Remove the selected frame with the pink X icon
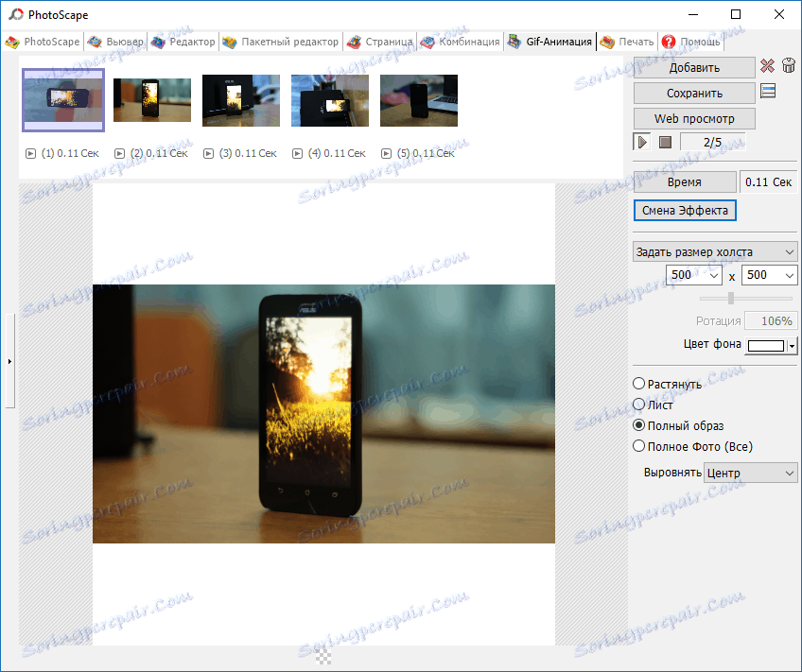Screen dimensions: 802x672 pyautogui.click(x=767, y=66)
